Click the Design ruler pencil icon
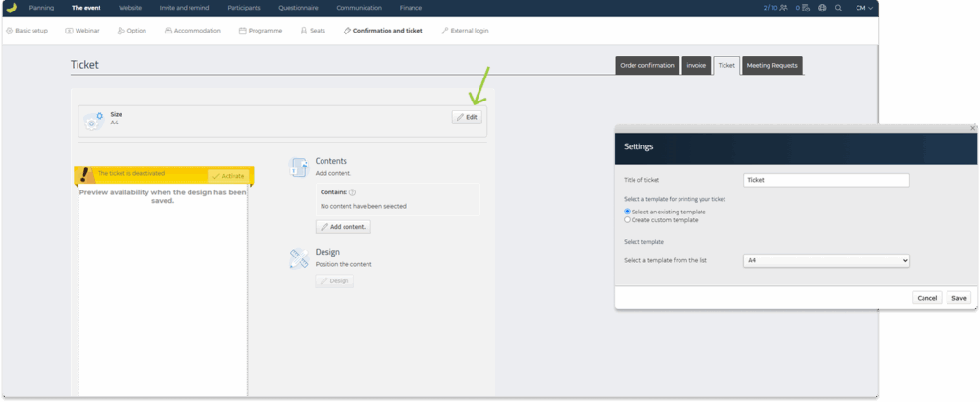Viewport: 980px width, 402px height. point(299,258)
